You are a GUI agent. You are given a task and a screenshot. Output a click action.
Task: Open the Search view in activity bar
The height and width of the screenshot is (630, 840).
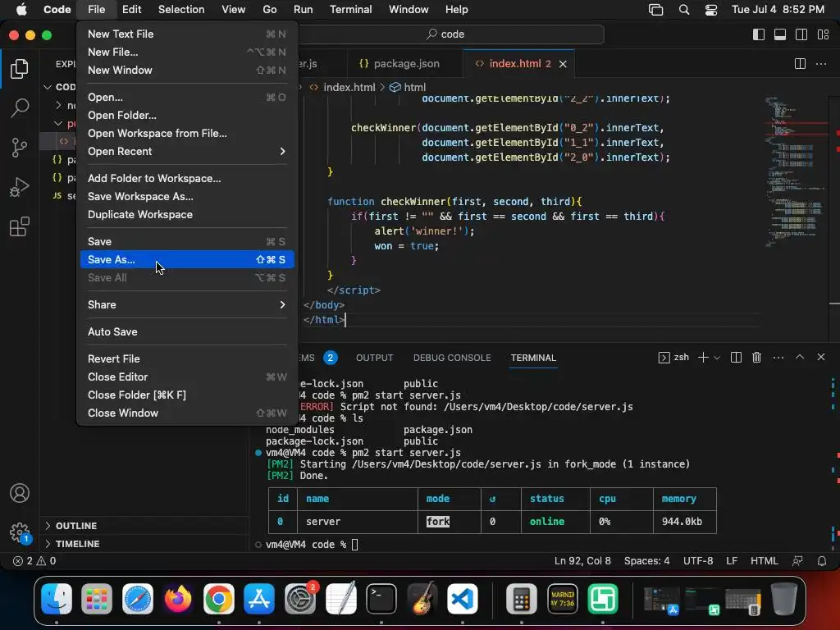point(20,107)
